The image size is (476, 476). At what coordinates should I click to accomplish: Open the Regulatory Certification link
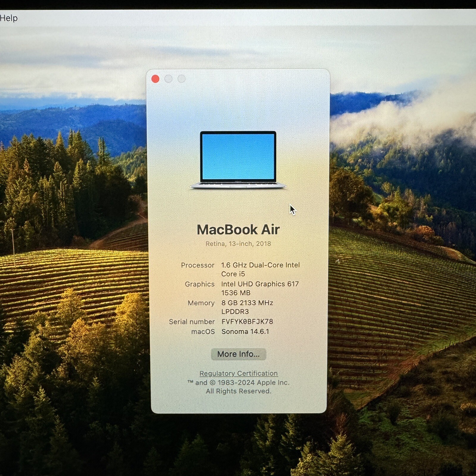[238, 373]
